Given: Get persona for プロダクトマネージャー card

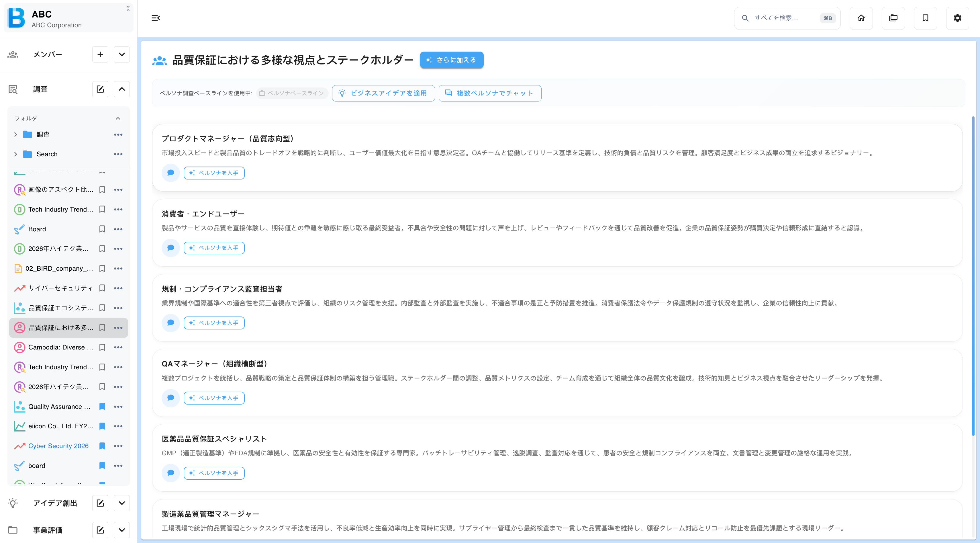Looking at the screenshot, I should [214, 173].
